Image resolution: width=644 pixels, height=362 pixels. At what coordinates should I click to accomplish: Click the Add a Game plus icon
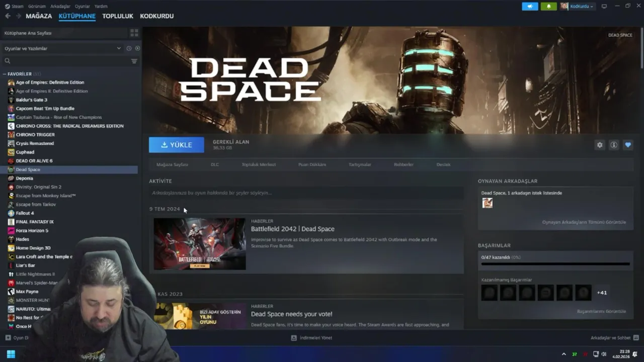(x=8, y=338)
